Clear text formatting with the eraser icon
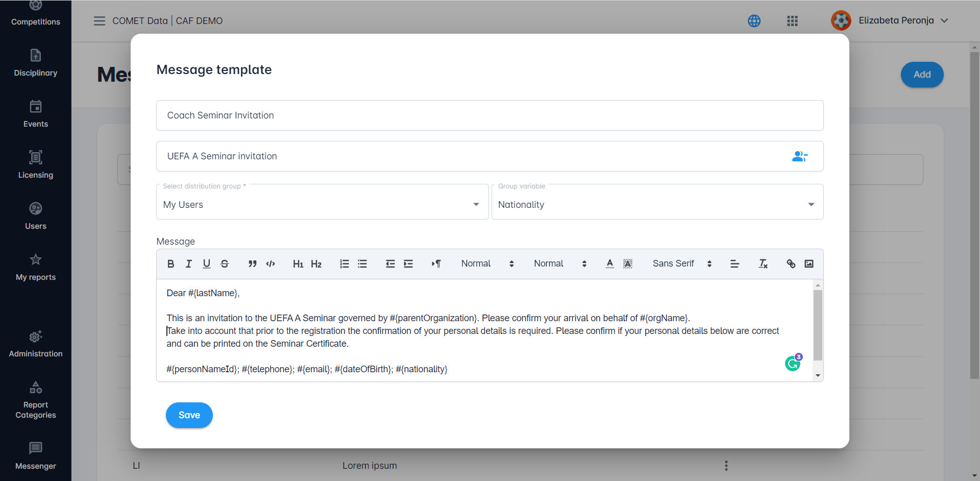Image resolution: width=980 pixels, height=481 pixels. point(763,264)
